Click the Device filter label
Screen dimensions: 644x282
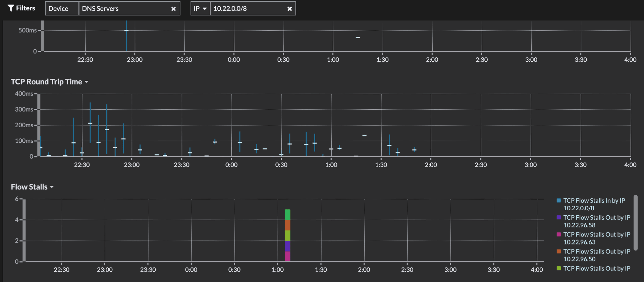[62, 8]
